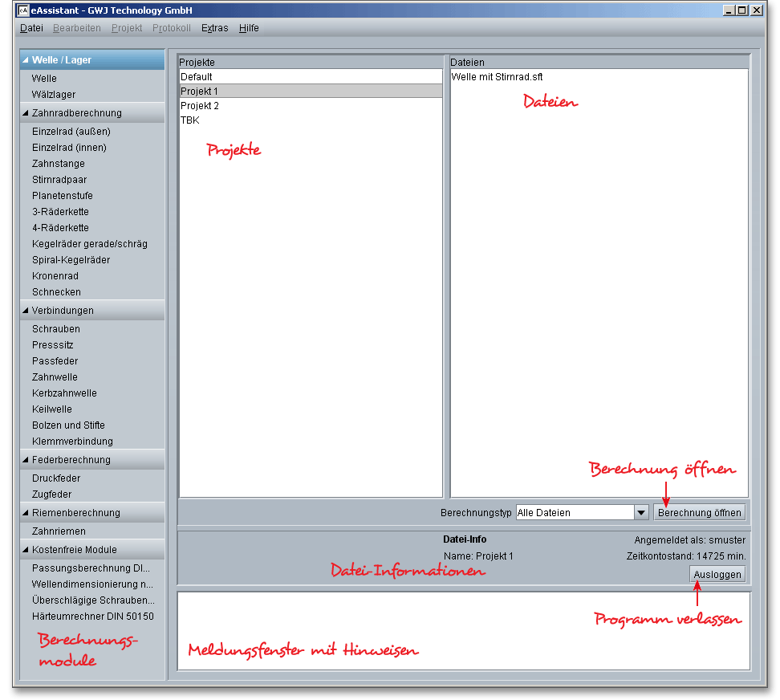780x700 pixels.
Task: Open the Wälzlager calculation module
Action: pos(54,95)
